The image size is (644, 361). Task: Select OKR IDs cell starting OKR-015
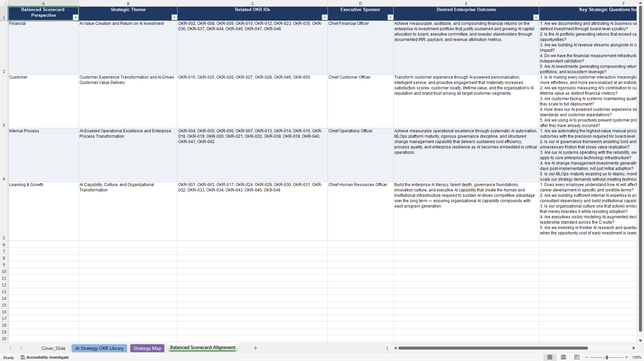click(252, 101)
